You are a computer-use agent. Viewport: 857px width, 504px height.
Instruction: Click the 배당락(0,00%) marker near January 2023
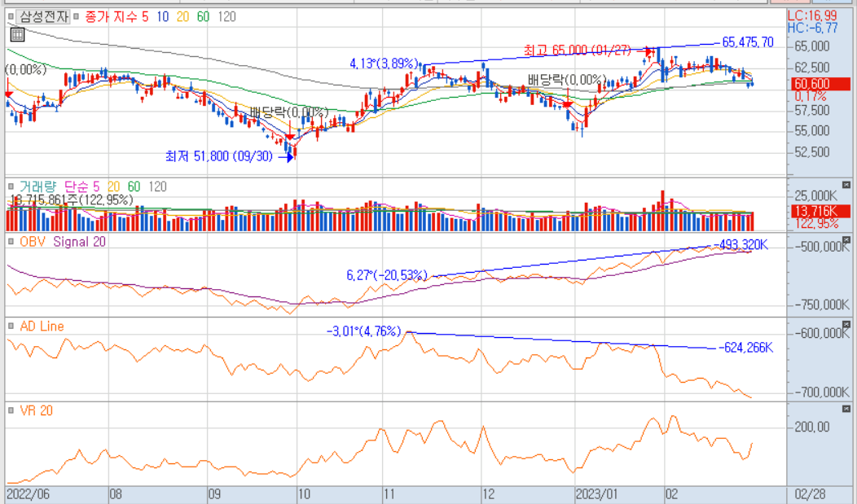click(x=567, y=80)
